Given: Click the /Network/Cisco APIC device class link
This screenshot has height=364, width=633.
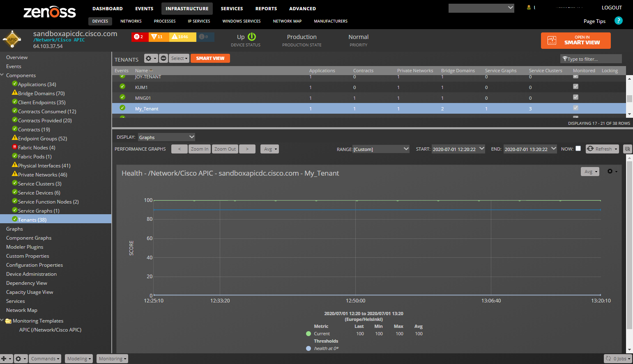Looking at the screenshot, I should 59,40.
